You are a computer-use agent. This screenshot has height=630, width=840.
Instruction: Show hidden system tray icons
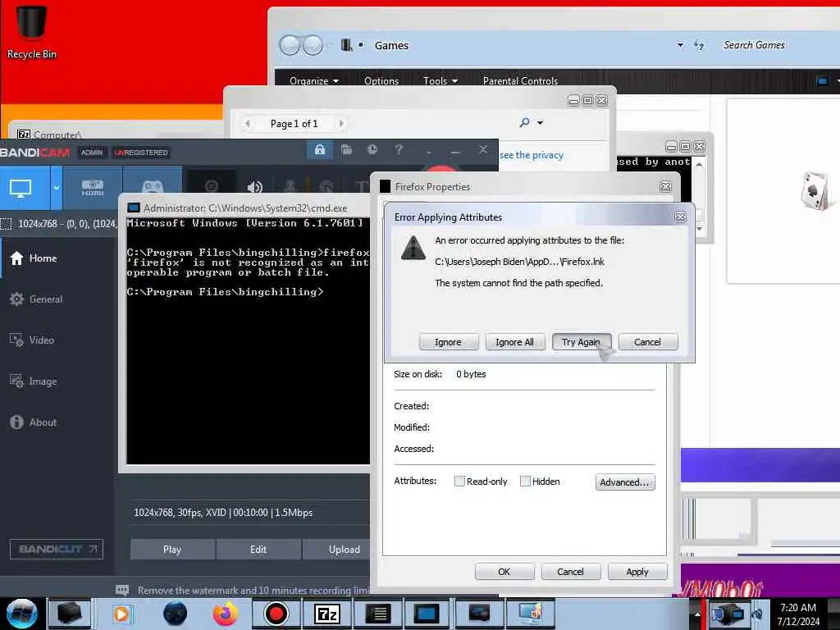(x=697, y=614)
